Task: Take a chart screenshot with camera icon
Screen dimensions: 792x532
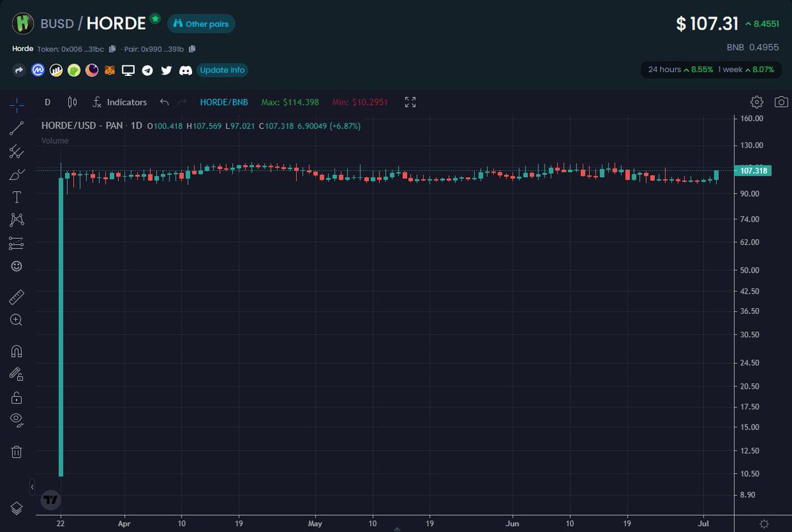Action: coord(781,102)
